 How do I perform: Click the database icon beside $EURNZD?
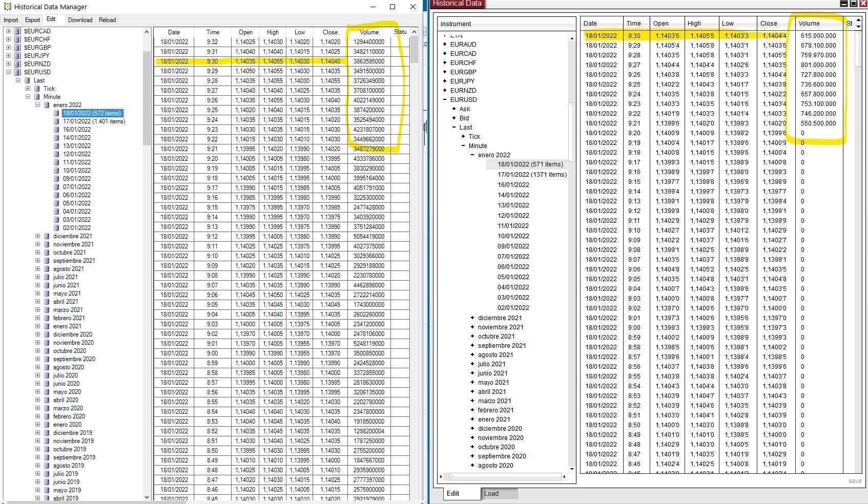(x=17, y=64)
